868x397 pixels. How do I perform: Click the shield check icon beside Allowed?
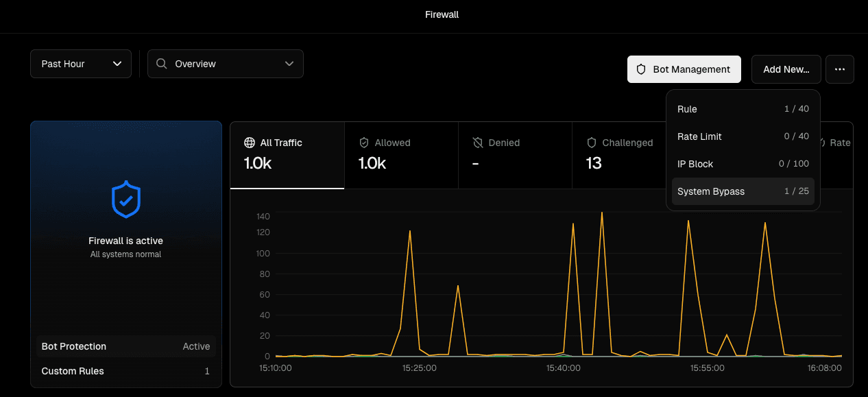[364, 143]
